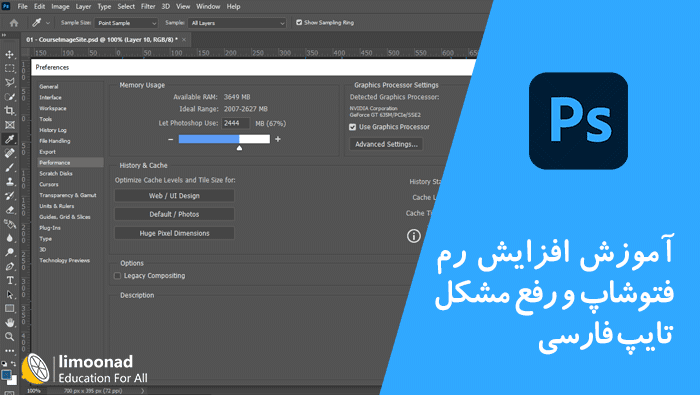This screenshot has width=700, height=395.
Task: Select the Pen tool
Action: coord(9,266)
